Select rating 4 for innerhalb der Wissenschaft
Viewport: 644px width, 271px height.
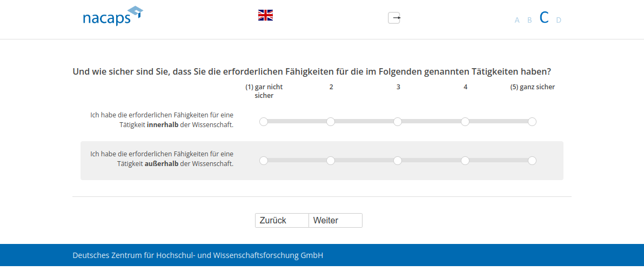(465, 122)
